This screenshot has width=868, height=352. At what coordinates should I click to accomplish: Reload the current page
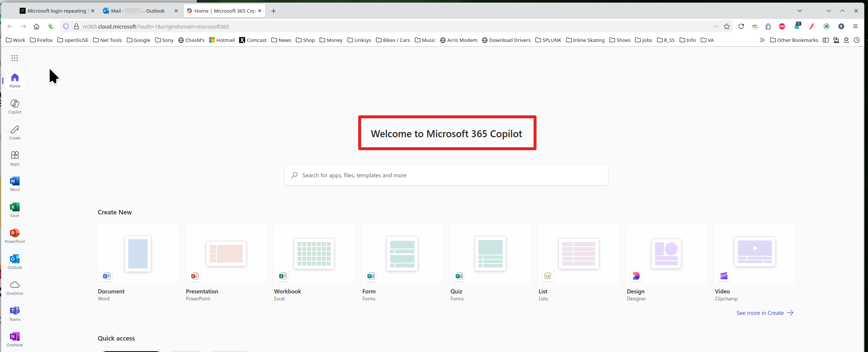click(x=741, y=26)
